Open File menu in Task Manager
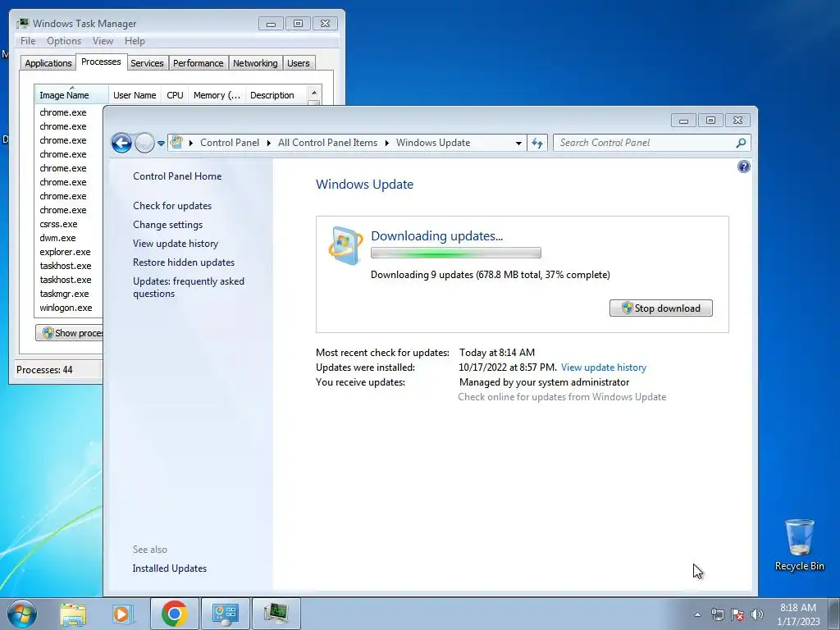The width and height of the screenshot is (840, 630). [x=28, y=41]
